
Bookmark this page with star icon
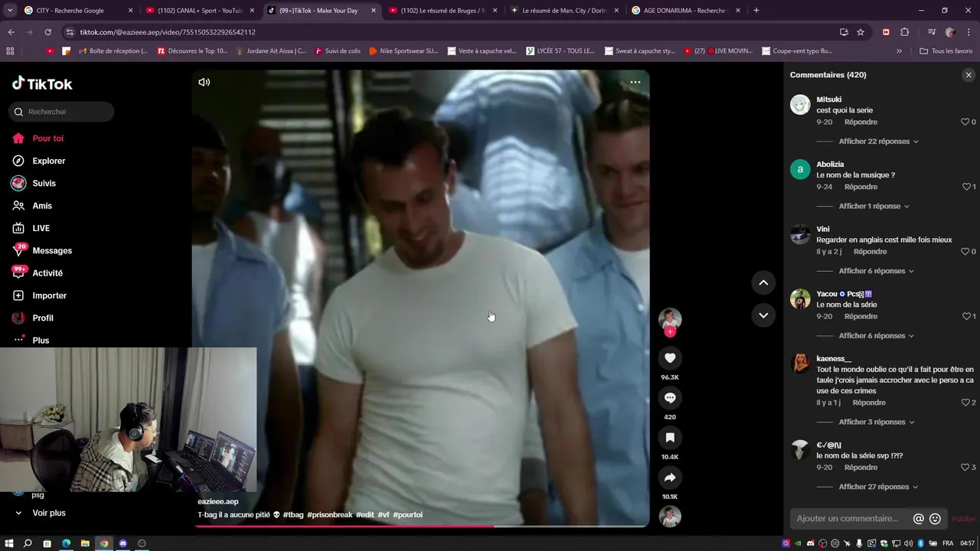click(861, 32)
